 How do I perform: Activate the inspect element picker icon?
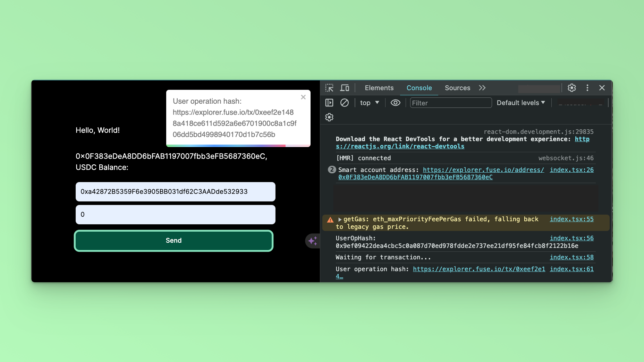point(329,88)
